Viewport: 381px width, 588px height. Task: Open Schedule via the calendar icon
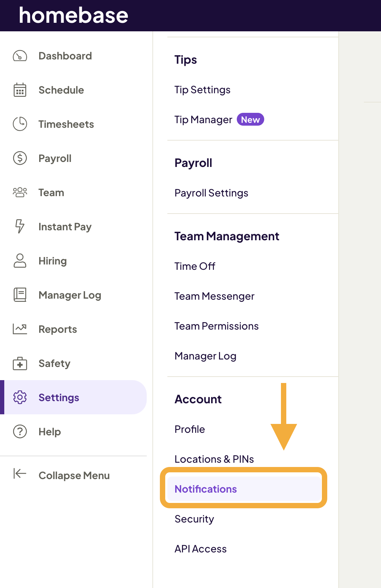(20, 90)
